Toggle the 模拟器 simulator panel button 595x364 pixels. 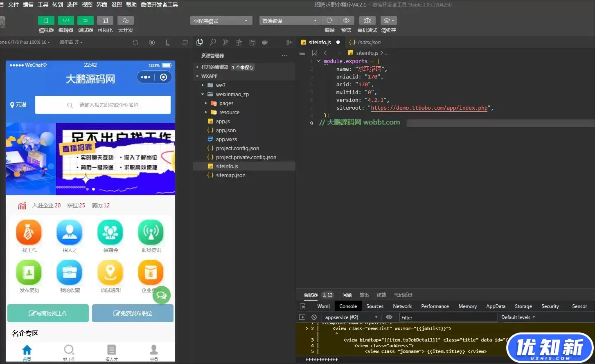tap(46, 20)
